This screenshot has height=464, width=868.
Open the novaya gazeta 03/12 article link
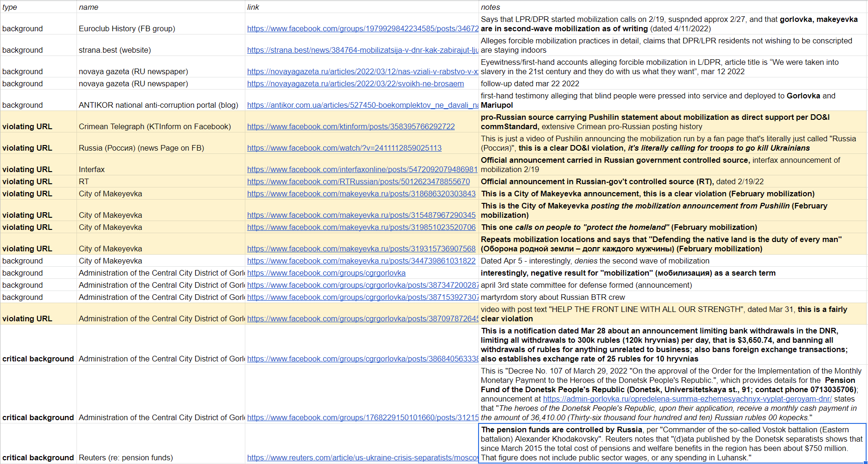pyautogui.click(x=362, y=71)
